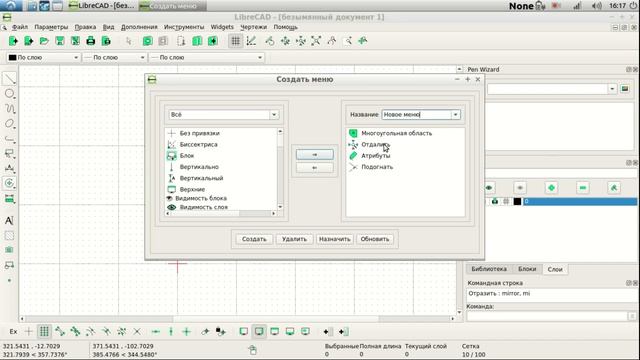
Task: Click the remove layer minus icon
Action: (x=582, y=188)
